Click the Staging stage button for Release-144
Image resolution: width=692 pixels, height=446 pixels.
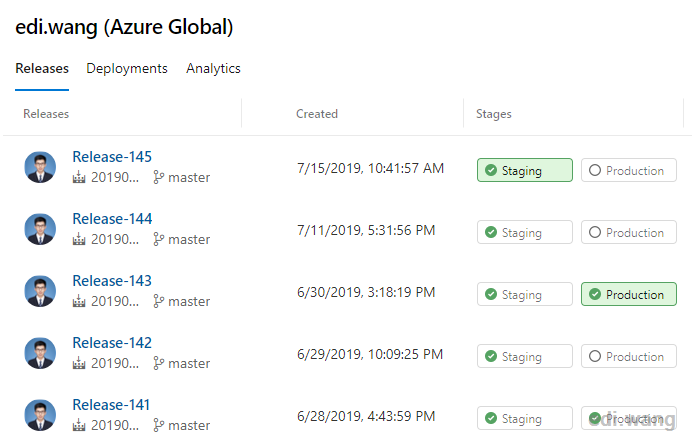point(525,232)
